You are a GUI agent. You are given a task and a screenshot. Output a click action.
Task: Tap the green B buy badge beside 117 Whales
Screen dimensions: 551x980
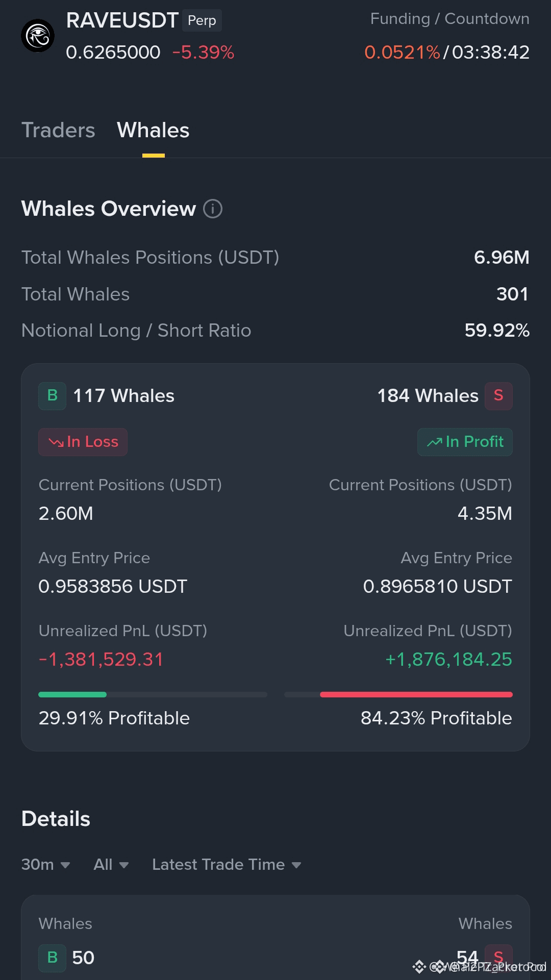(x=53, y=396)
